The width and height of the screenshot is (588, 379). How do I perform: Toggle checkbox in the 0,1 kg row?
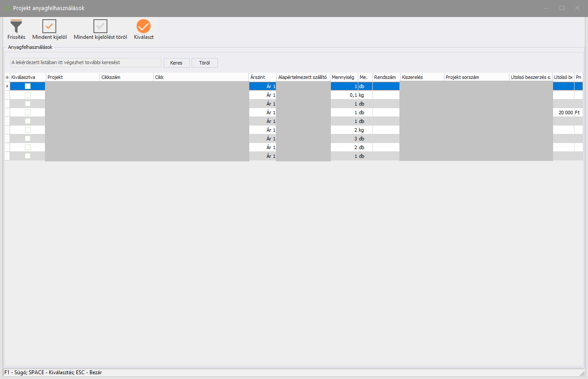pyautogui.click(x=28, y=95)
